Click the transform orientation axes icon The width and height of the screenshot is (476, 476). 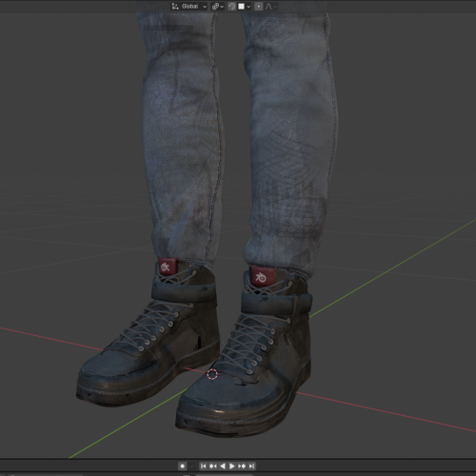coord(175,7)
